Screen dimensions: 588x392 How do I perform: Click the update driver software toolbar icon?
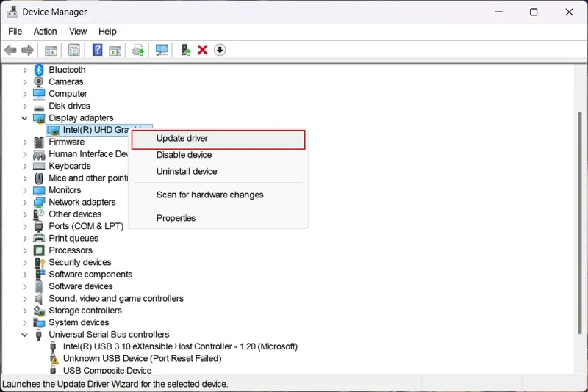(x=138, y=50)
